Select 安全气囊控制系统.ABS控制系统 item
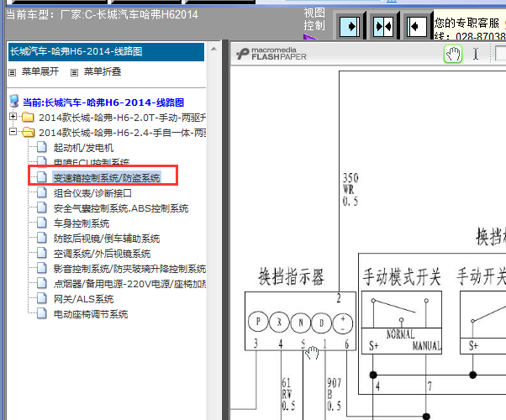506x420 pixels. point(120,208)
